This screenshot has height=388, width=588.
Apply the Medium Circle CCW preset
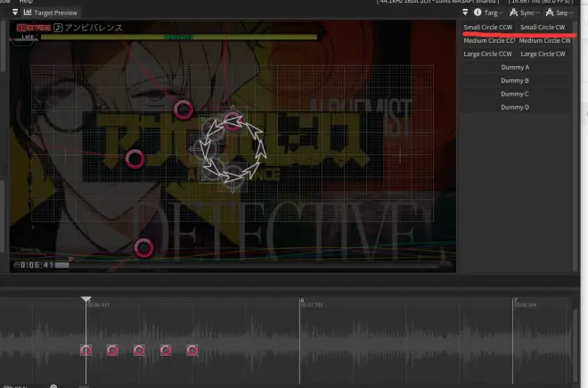click(x=488, y=40)
